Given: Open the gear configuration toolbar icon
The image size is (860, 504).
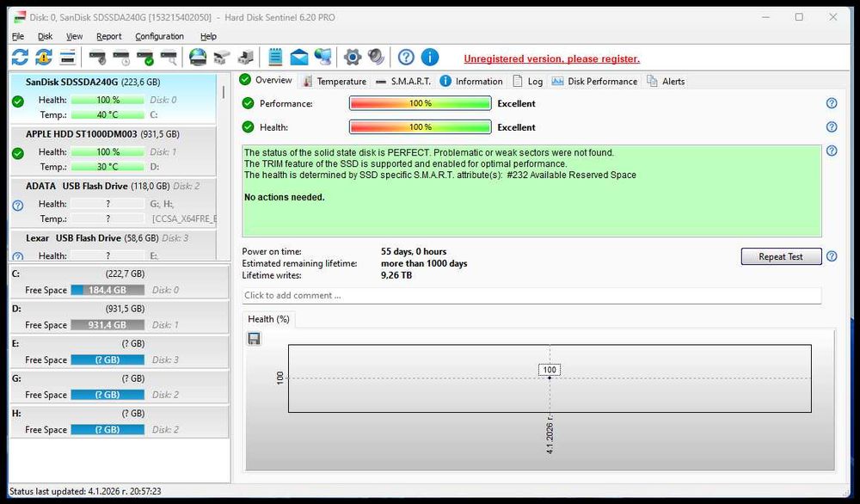Looking at the screenshot, I should coord(352,57).
